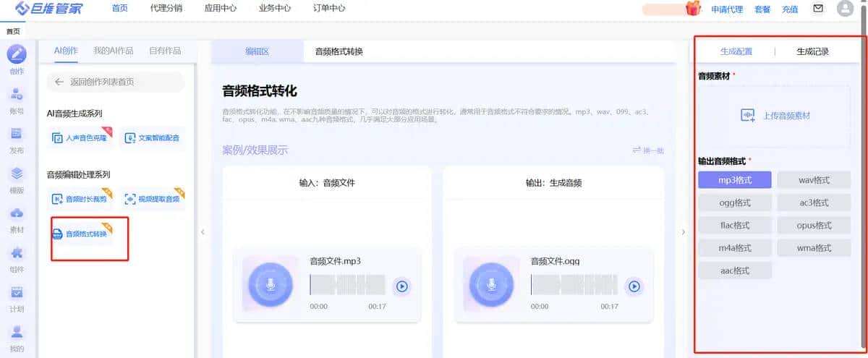Switch to the 我的AI作品 tab
The width and height of the screenshot is (868, 358).
click(x=114, y=51)
